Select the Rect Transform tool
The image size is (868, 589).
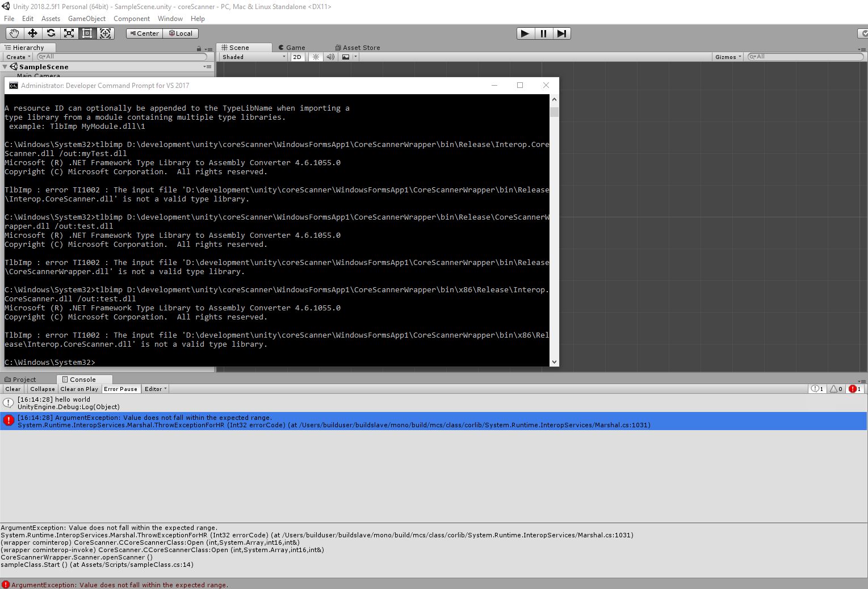point(87,33)
